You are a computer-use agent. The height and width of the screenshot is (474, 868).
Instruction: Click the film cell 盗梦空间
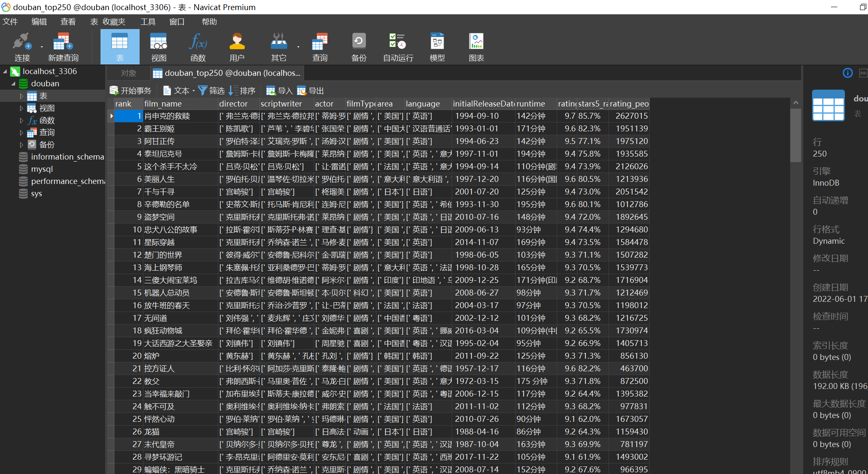180,217
